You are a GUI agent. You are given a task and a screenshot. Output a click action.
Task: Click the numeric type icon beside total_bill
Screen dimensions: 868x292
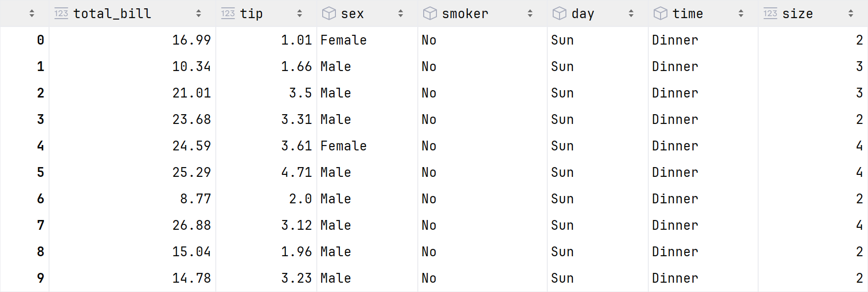(x=61, y=14)
